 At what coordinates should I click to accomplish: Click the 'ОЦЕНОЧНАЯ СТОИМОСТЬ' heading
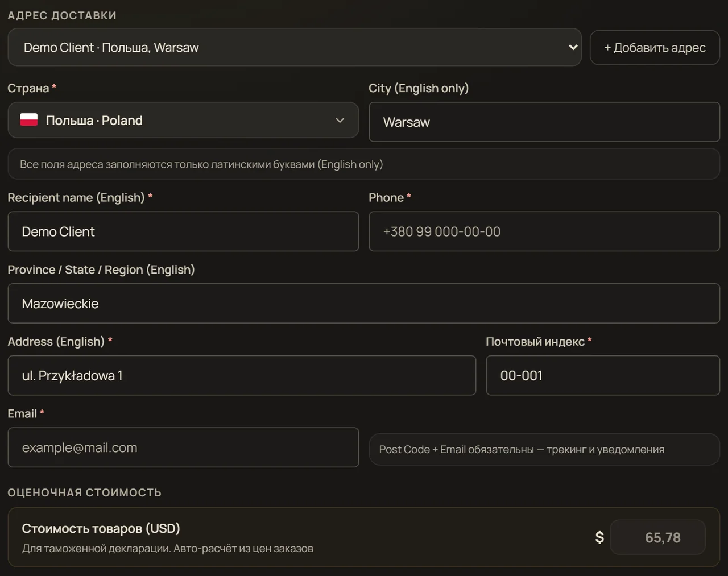point(85,492)
